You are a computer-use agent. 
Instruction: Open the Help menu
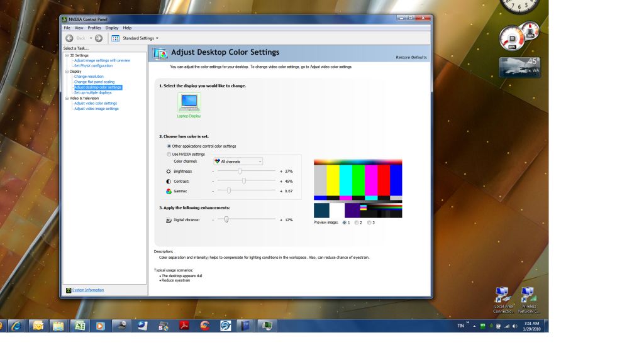[127, 28]
